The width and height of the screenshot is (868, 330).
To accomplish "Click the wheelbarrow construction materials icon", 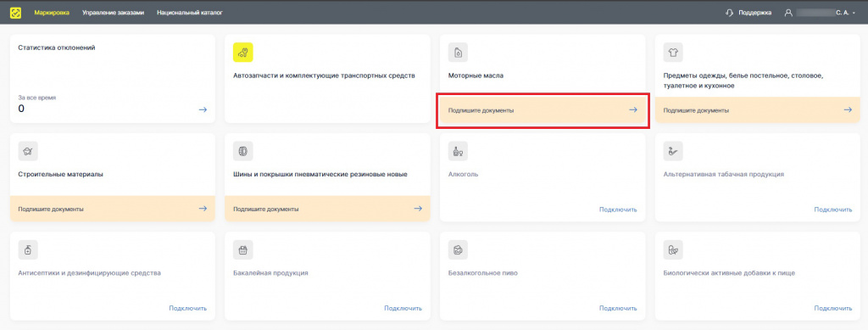I will click(28, 151).
